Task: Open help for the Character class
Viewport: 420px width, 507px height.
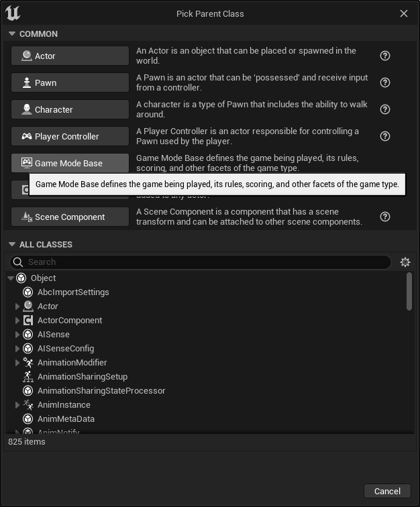Action: (x=385, y=109)
